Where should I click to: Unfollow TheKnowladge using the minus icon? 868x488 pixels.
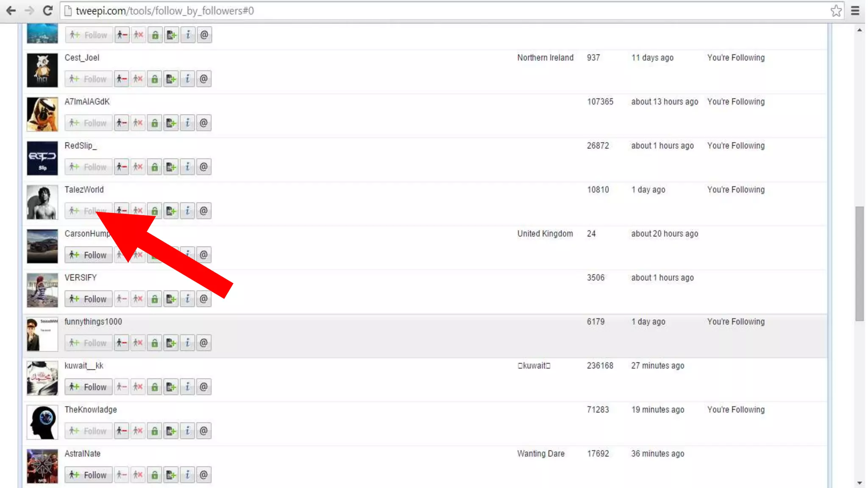click(122, 431)
